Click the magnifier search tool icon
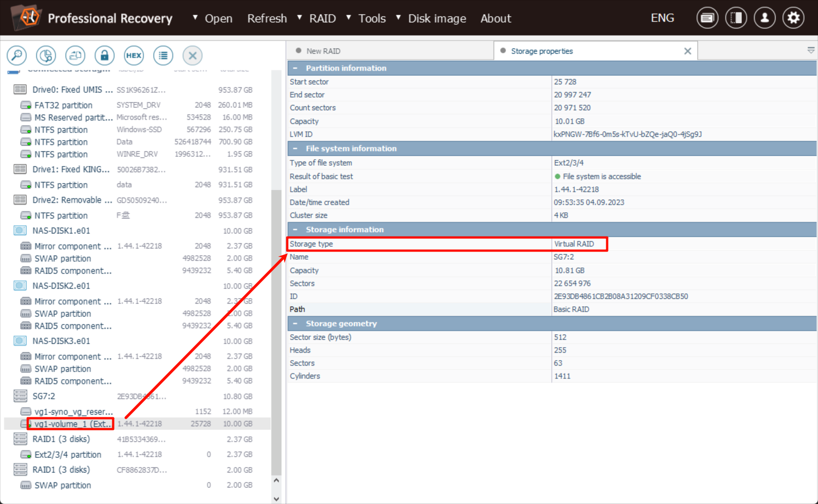Screen dimensions: 818x504 pos(17,55)
